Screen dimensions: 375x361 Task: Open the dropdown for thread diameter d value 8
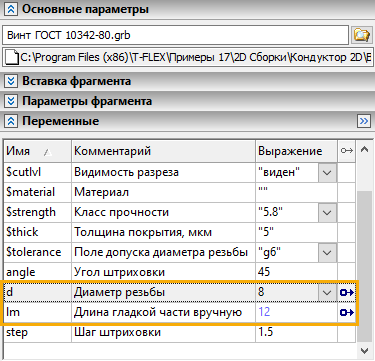point(327,293)
